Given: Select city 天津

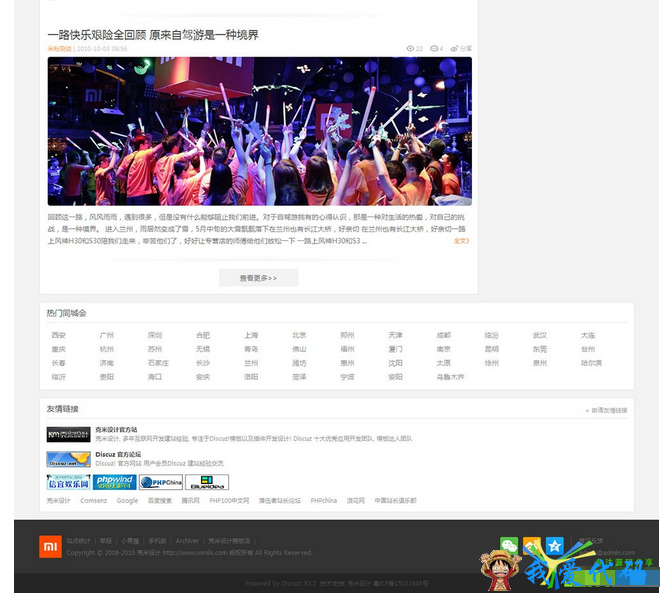Looking at the screenshot, I should click(395, 335).
